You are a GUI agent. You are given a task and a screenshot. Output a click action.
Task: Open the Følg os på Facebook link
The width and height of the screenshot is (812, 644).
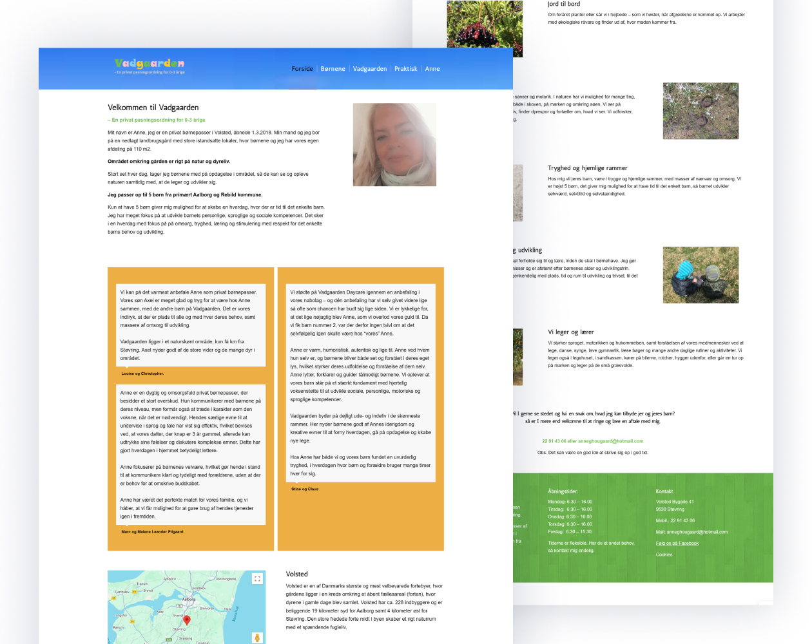[x=677, y=544]
